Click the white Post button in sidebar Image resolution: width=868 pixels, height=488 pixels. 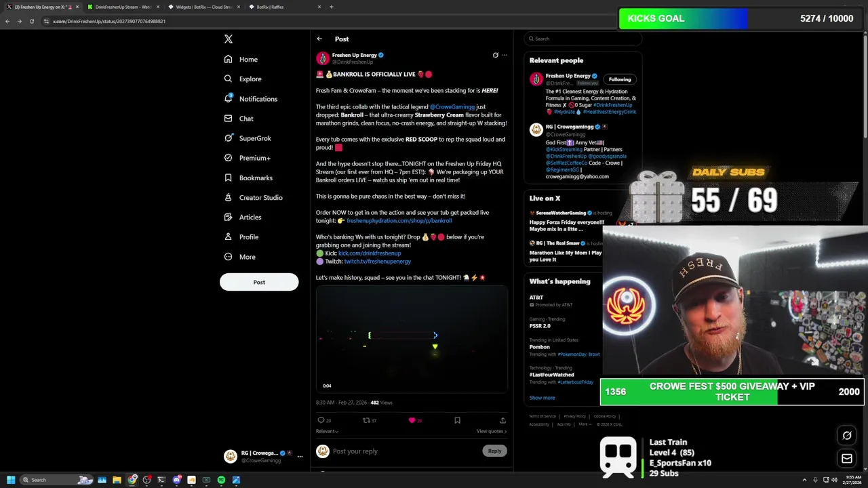[259, 282]
